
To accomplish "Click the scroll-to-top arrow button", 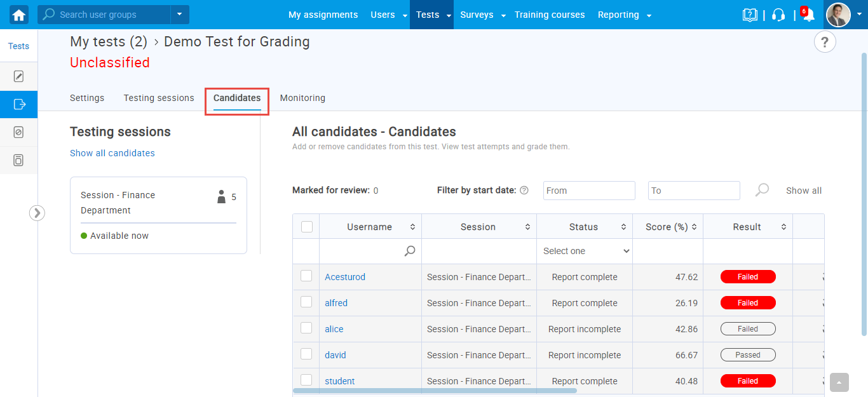I will (x=839, y=382).
